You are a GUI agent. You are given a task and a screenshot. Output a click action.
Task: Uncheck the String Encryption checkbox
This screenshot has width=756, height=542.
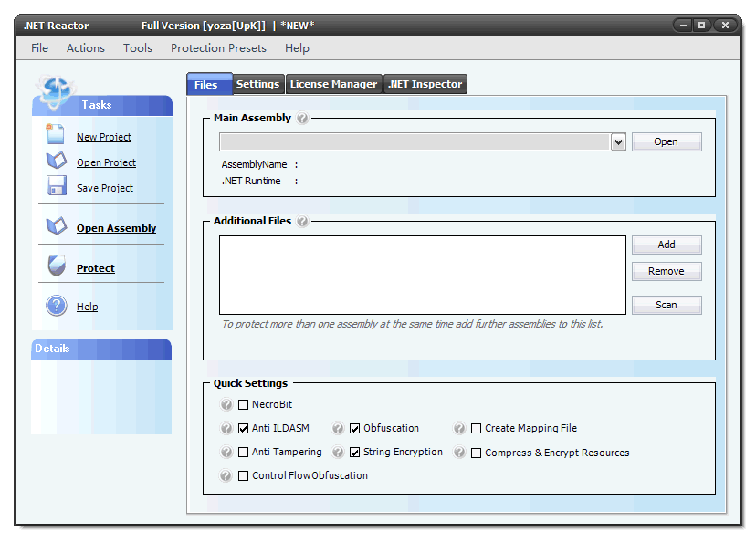[355, 452]
